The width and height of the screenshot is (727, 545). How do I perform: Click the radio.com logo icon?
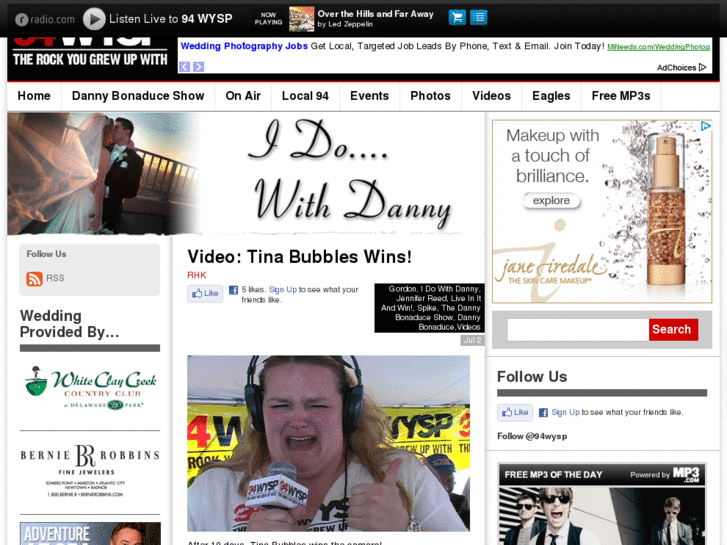[x=21, y=19]
